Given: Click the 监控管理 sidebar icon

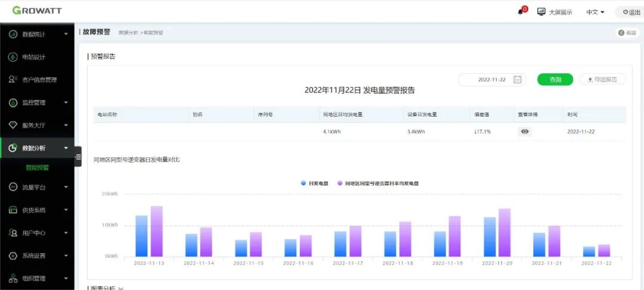Looking at the screenshot, I should (13, 102).
